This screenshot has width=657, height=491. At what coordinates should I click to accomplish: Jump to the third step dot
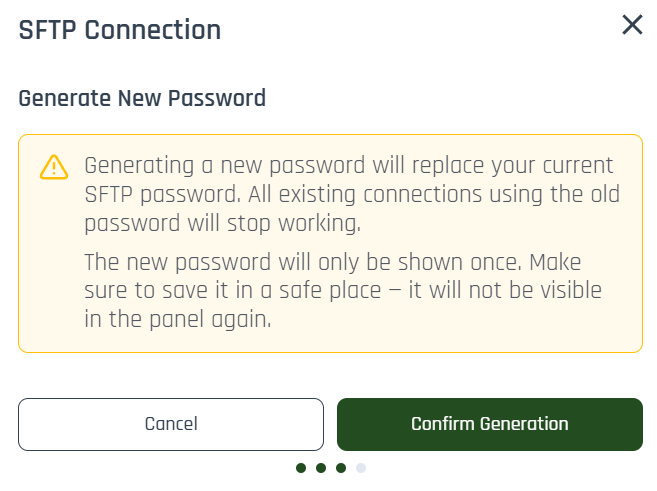(341, 467)
